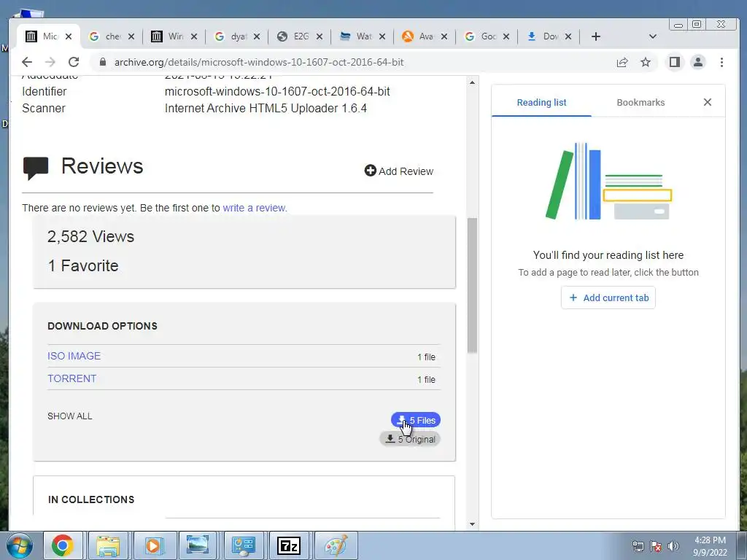Close the E2G tab
Viewport: 747px width, 560px height.
click(x=320, y=36)
